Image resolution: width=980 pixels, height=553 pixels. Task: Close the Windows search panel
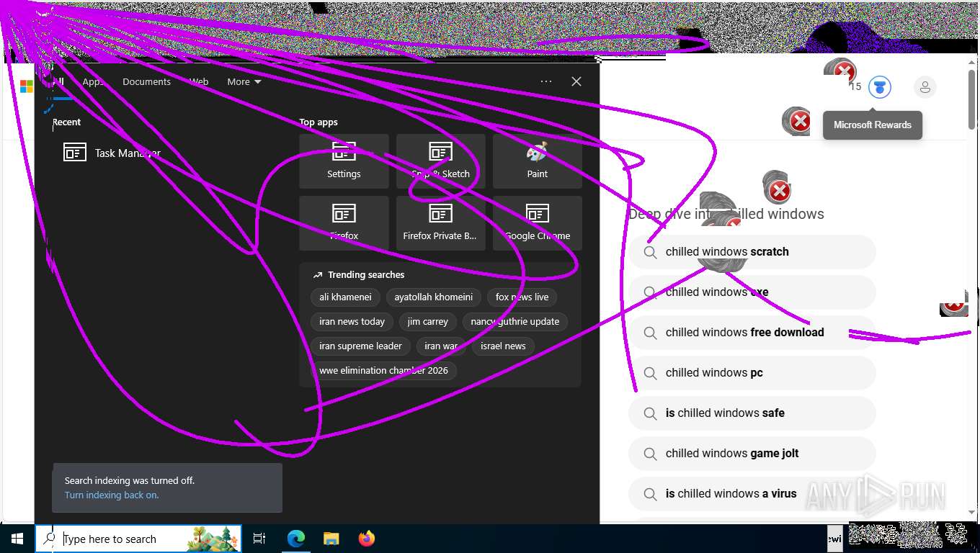[x=576, y=81]
